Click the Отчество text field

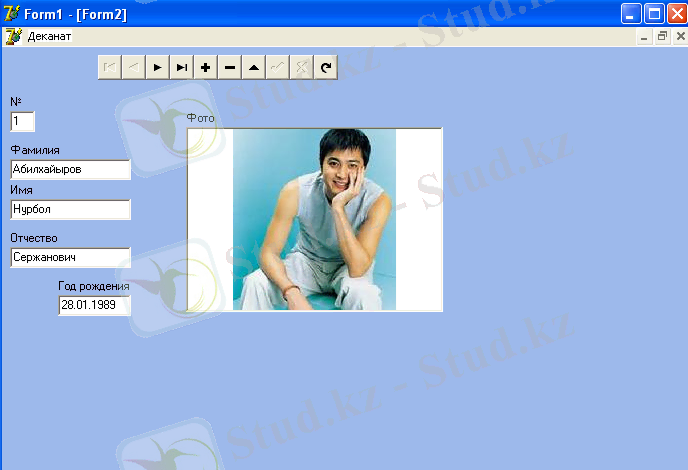(70, 257)
